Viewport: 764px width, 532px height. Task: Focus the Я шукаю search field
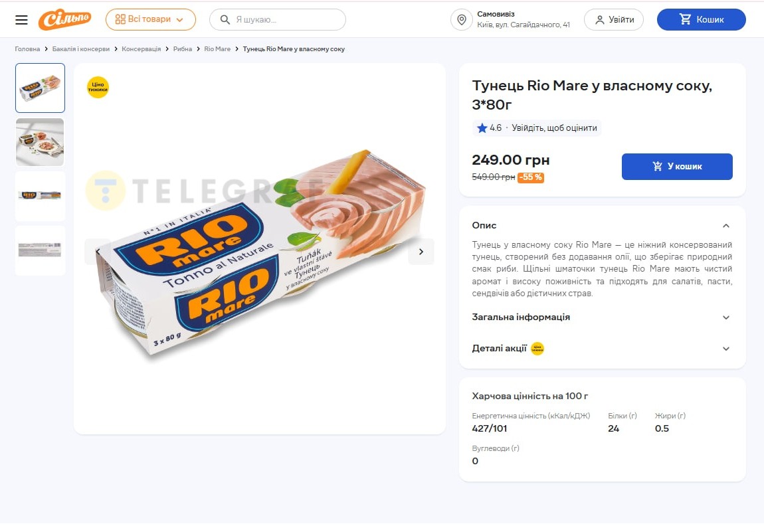tap(286, 20)
